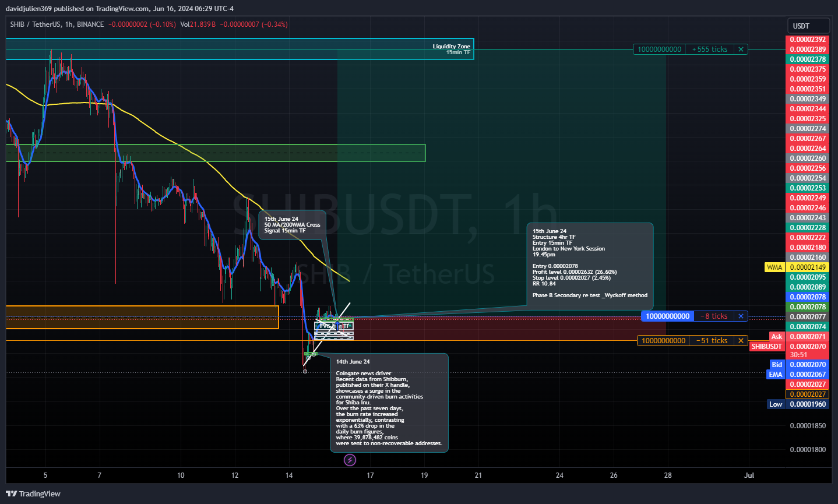Click the 30:51 candle countdown
Screen dimensions: 838x504
(798, 355)
